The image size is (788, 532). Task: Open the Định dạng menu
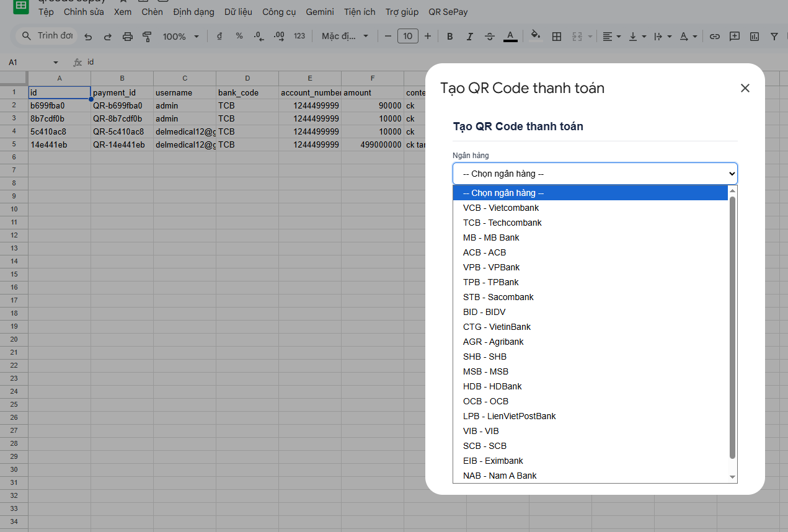point(193,12)
